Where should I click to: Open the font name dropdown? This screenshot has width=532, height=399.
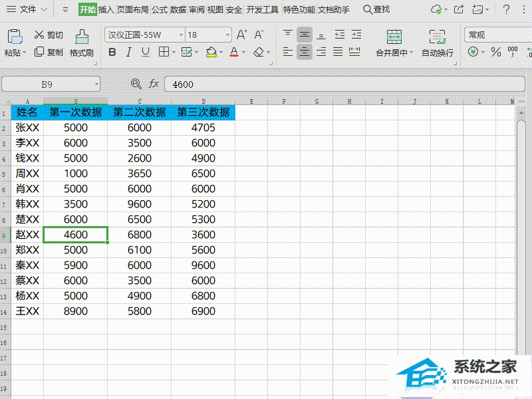tap(181, 35)
